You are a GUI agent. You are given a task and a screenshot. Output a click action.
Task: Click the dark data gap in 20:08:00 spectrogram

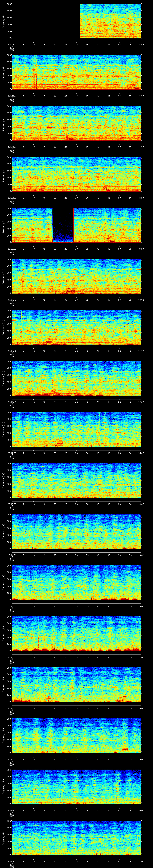click(x=63, y=225)
